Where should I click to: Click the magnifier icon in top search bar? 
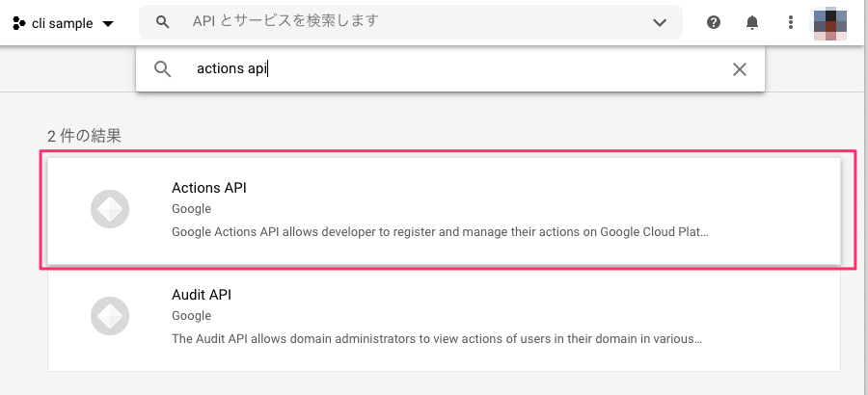[162, 22]
